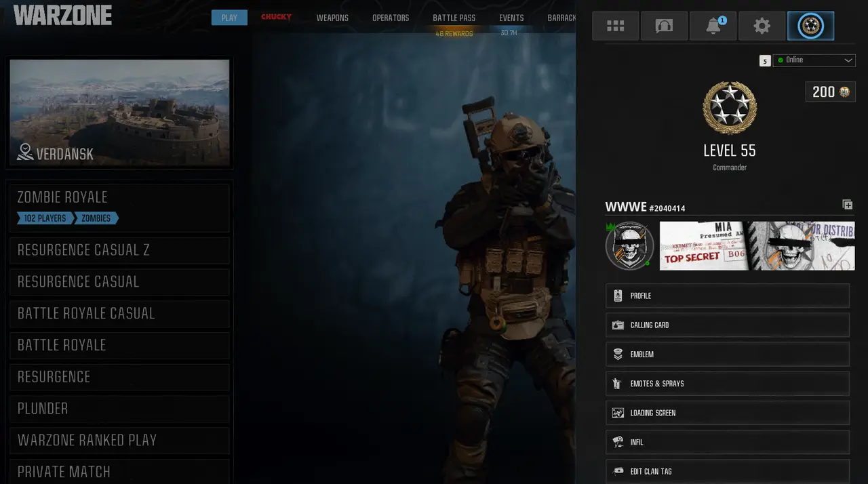Click the Top Secret calling card banner
The height and width of the screenshot is (484, 868).
tap(757, 245)
